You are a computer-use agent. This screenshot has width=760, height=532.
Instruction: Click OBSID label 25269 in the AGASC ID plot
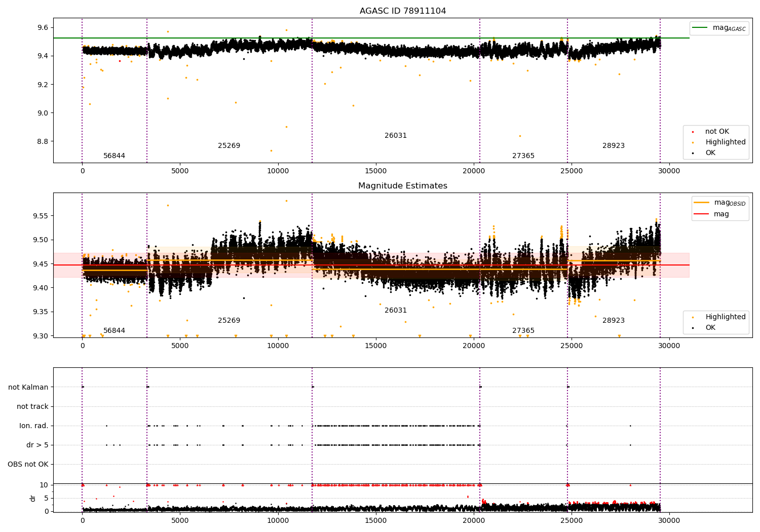pos(229,146)
